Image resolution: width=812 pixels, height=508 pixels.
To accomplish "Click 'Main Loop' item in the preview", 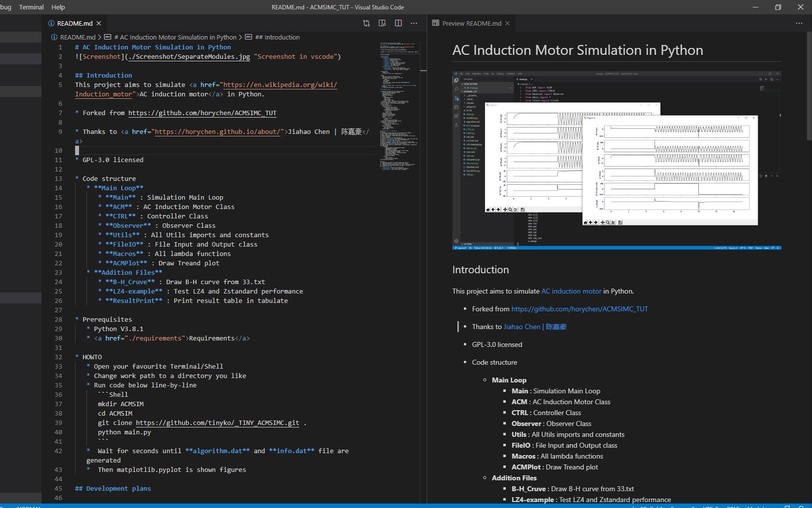I will (x=509, y=380).
